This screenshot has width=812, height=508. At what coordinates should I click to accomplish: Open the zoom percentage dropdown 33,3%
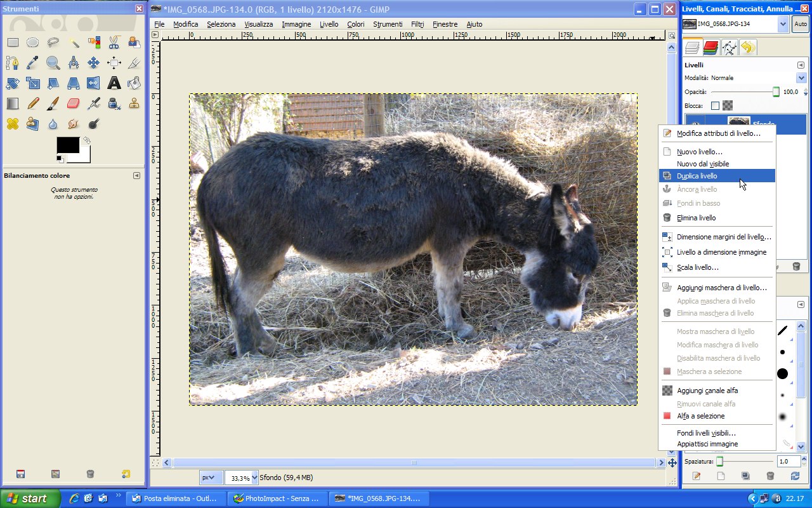coord(254,478)
